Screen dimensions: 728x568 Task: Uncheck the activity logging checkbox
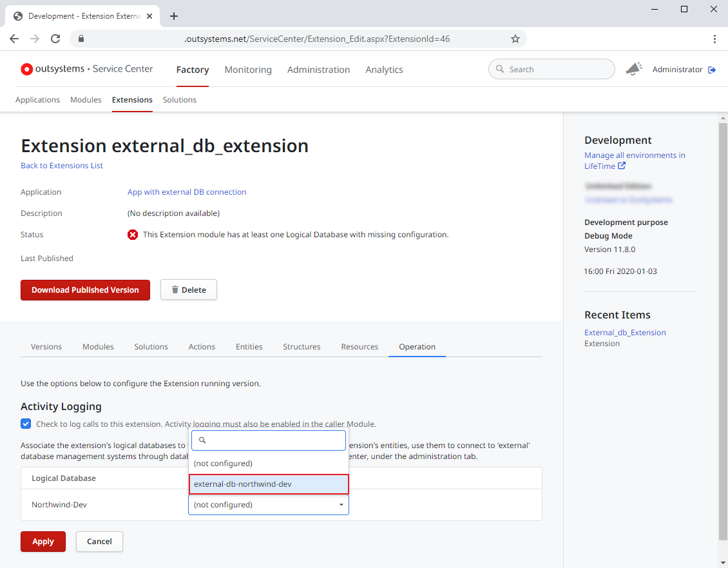25,424
